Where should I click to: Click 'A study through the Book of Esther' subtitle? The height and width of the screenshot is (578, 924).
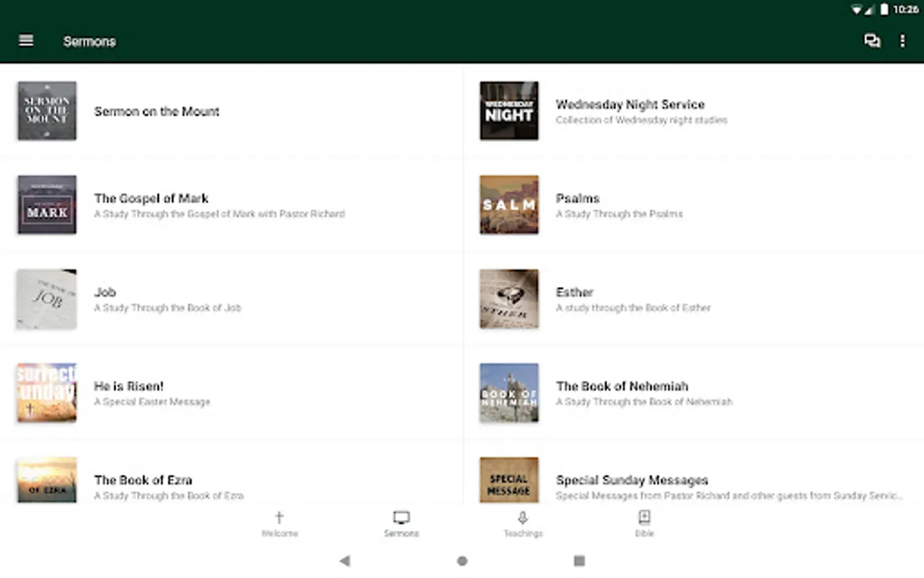pos(633,308)
